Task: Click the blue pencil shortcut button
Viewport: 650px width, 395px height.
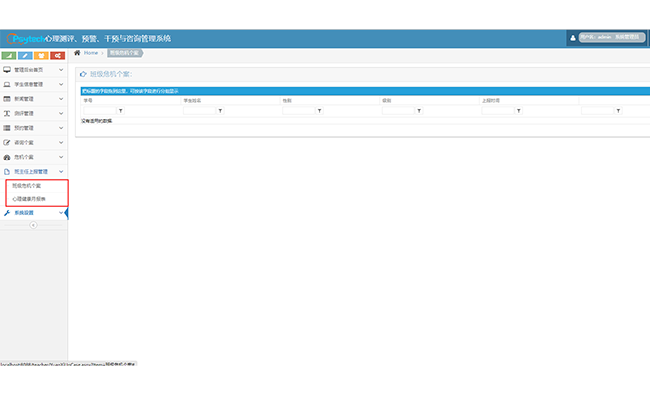Action: 25,56
